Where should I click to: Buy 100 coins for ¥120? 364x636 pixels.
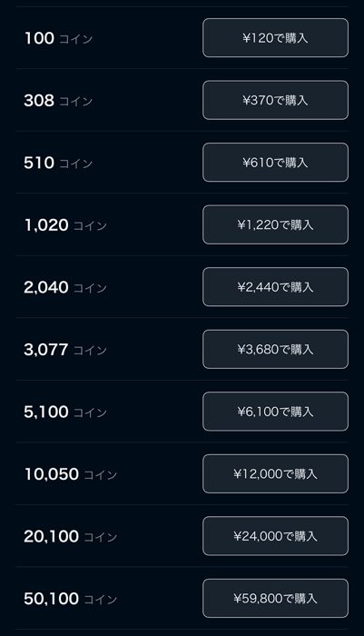click(275, 38)
